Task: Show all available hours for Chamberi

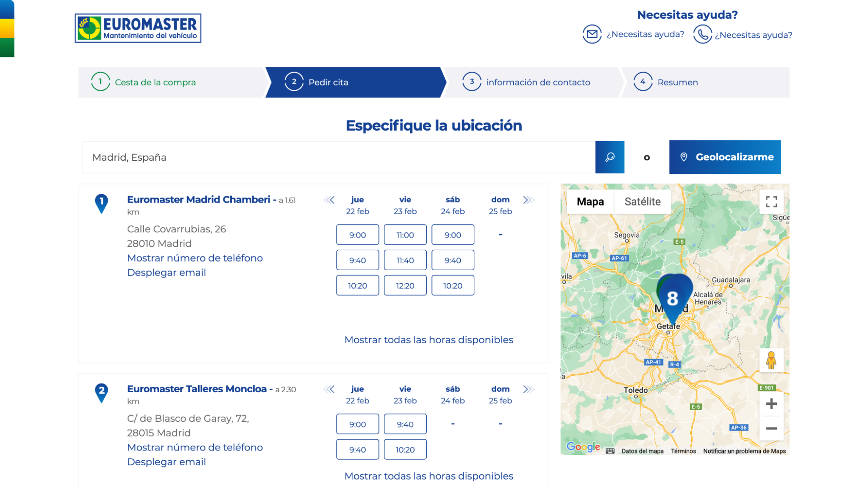Action: coord(429,340)
